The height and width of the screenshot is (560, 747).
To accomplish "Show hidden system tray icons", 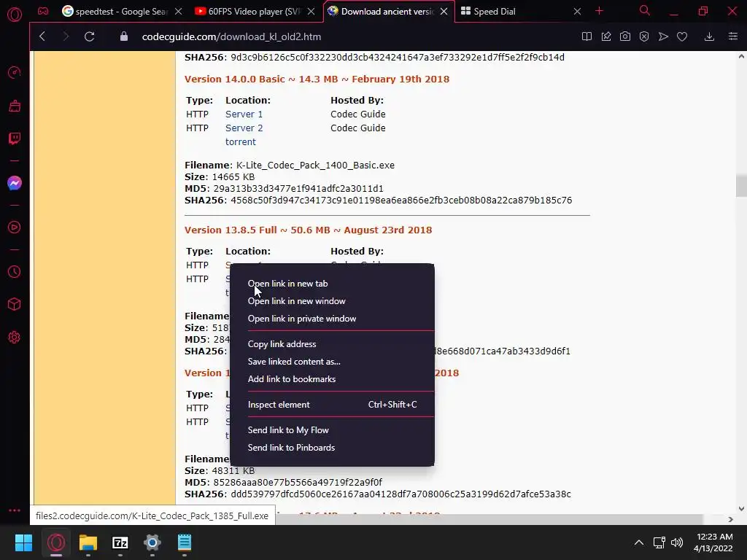I will point(639,542).
